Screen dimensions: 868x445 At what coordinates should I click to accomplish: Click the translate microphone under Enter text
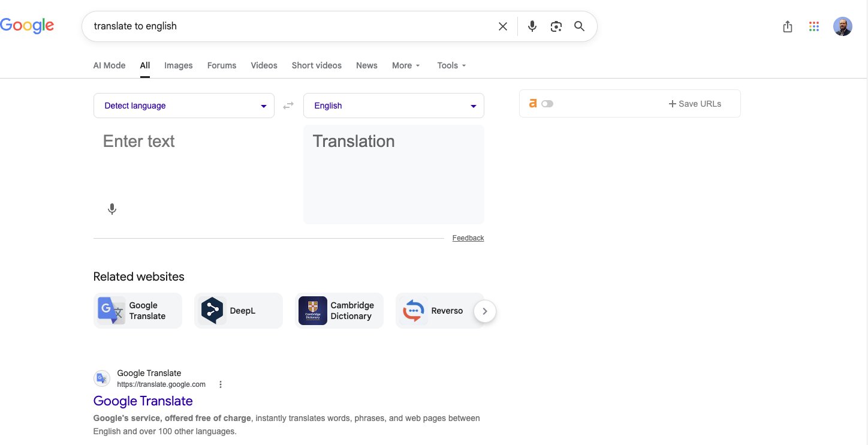[111, 209]
